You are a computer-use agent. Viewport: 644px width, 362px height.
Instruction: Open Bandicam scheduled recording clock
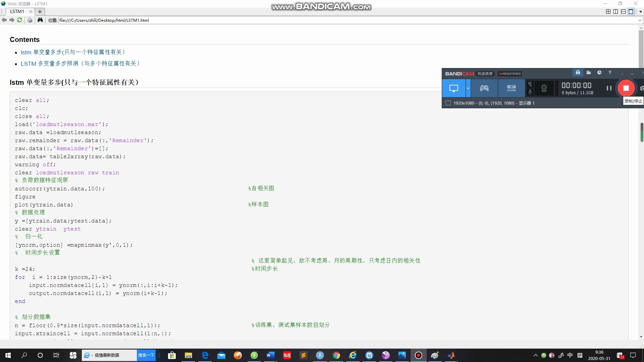pos(599,72)
